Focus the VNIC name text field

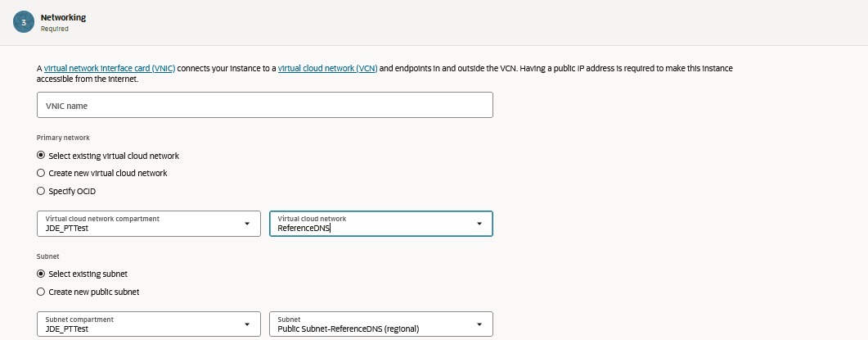(x=264, y=105)
